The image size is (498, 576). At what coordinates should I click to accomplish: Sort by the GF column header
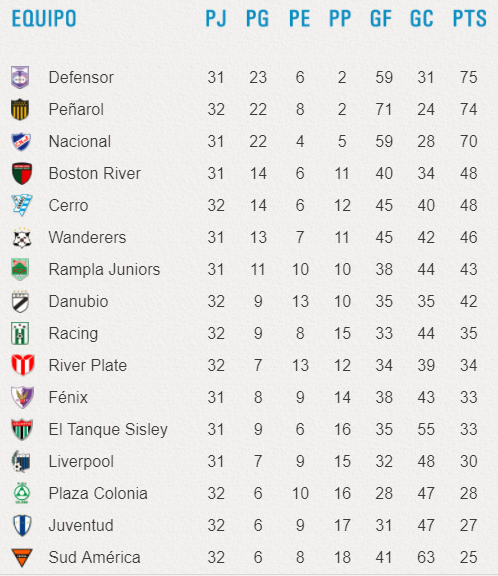[x=381, y=18]
